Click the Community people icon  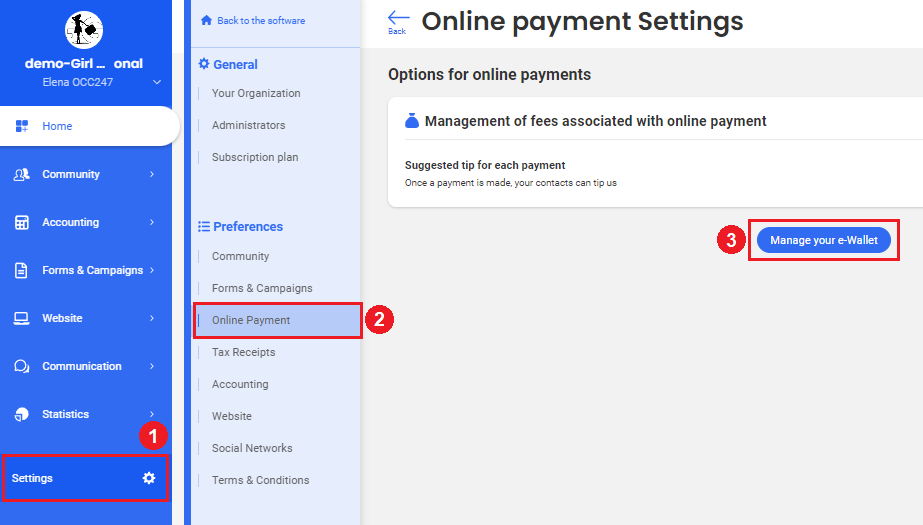click(x=22, y=174)
